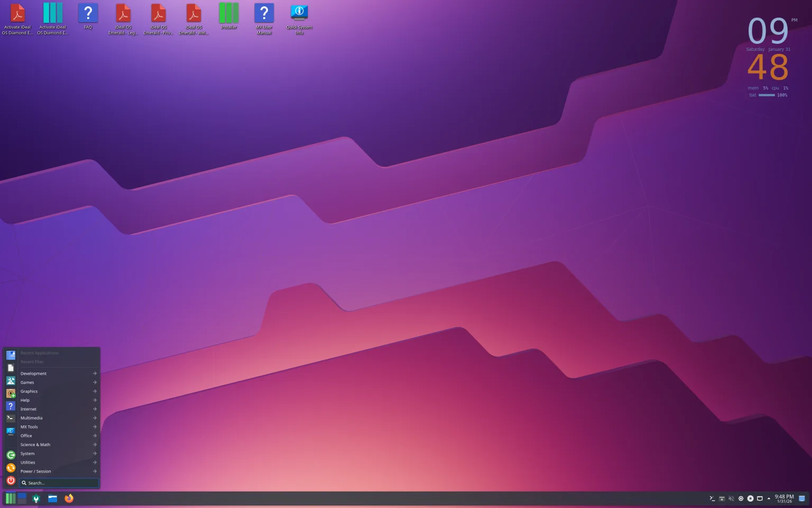Click the orange restart icon in menu

tap(11, 468)
